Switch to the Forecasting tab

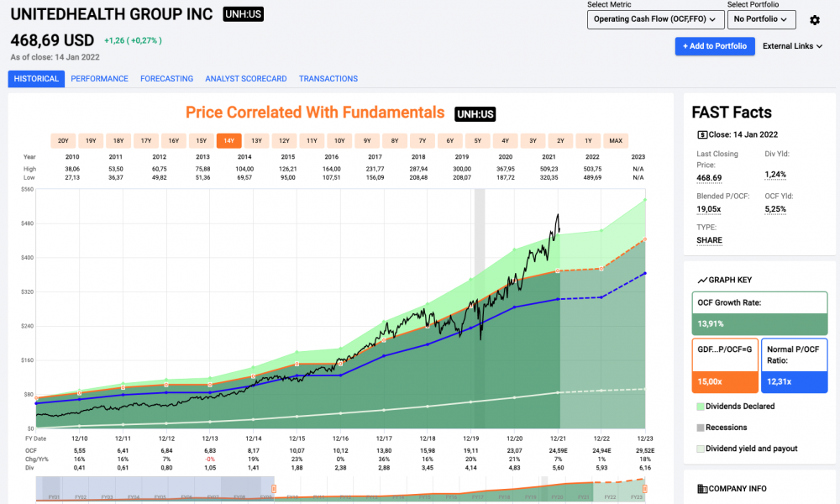166,79
